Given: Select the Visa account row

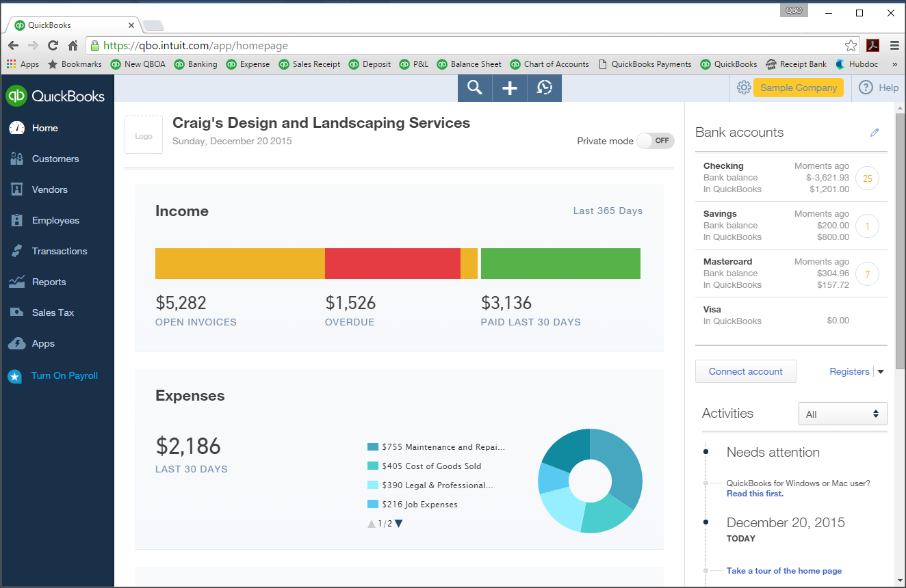Looking at the screenshot, I should pos(791,315).
